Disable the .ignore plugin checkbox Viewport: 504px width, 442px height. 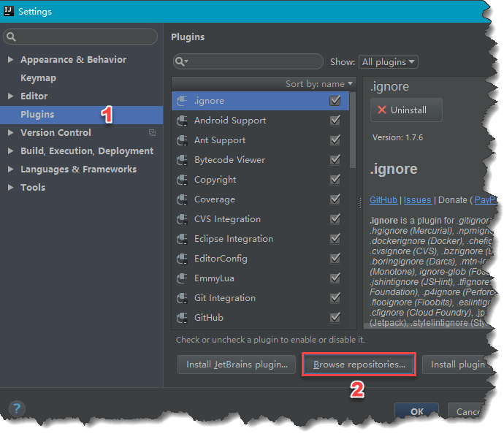pos(335,101)
